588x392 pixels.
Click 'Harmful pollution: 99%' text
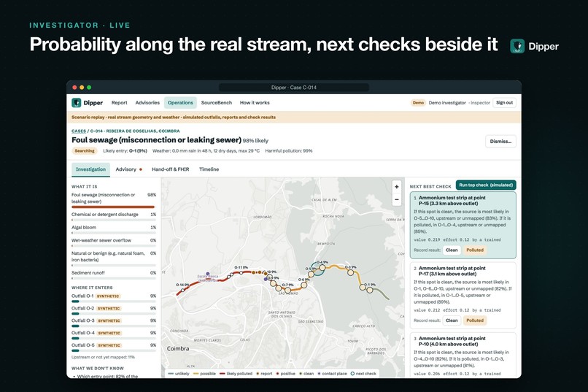[289, 151]
